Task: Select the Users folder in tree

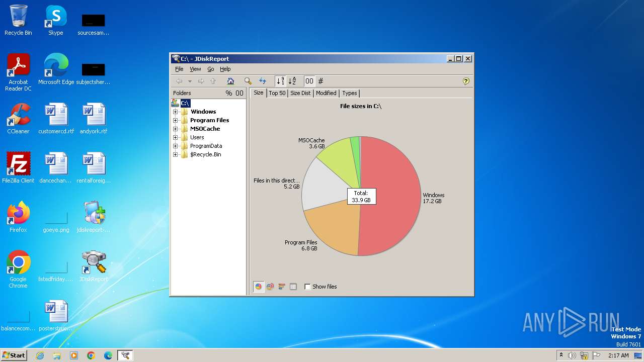Action: (197, 137)
